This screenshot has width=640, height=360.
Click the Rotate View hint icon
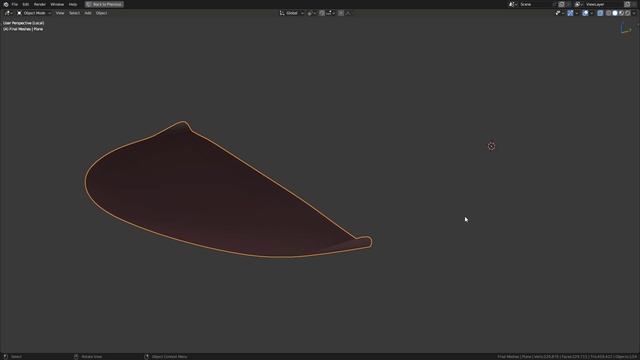[x=76, y=357]
